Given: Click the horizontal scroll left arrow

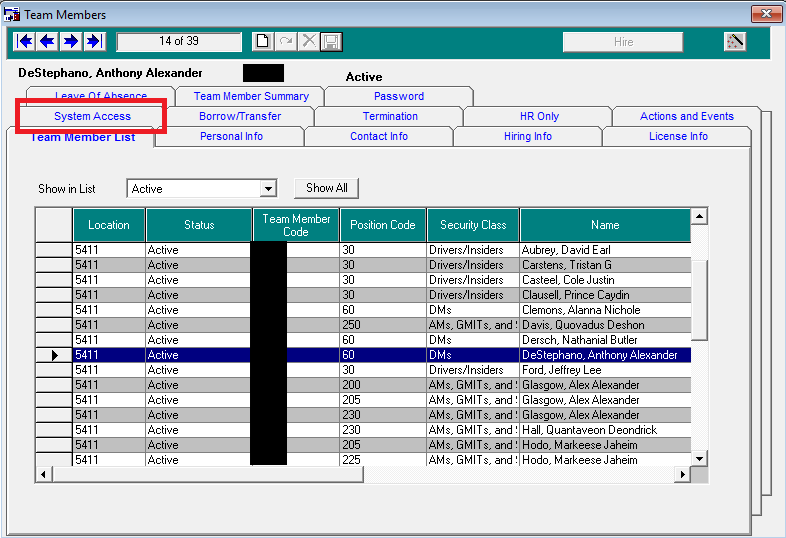Looking at the screenshot, I should (44, 474).
